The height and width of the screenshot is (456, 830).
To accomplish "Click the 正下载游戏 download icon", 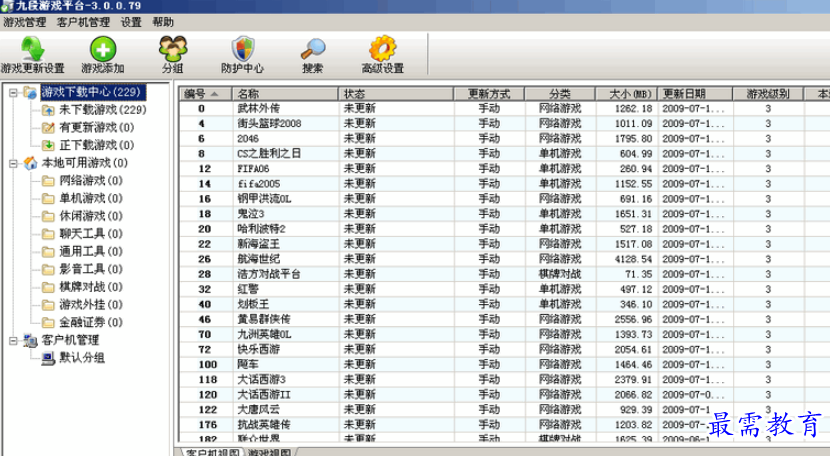I will coord(48,145).
